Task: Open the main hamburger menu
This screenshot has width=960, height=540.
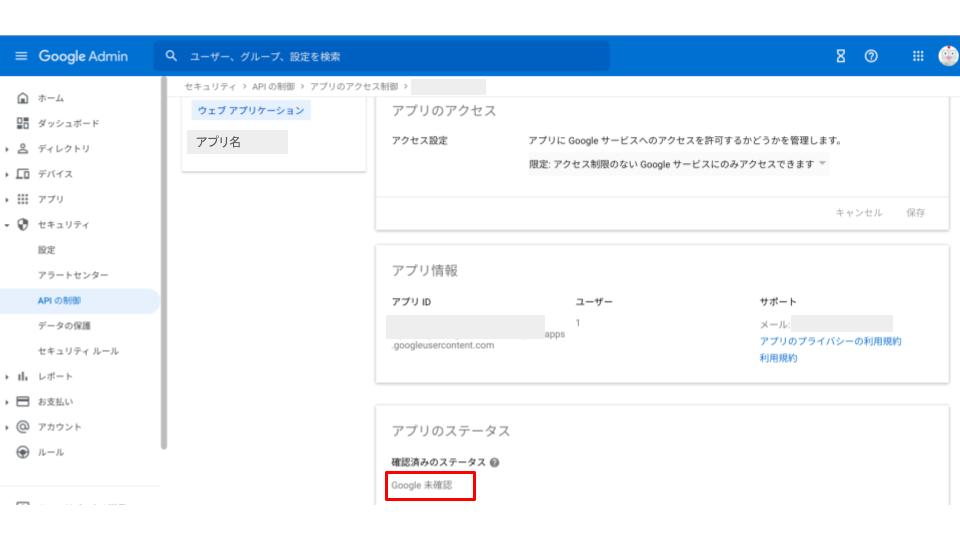Action: tap(21, 56)
